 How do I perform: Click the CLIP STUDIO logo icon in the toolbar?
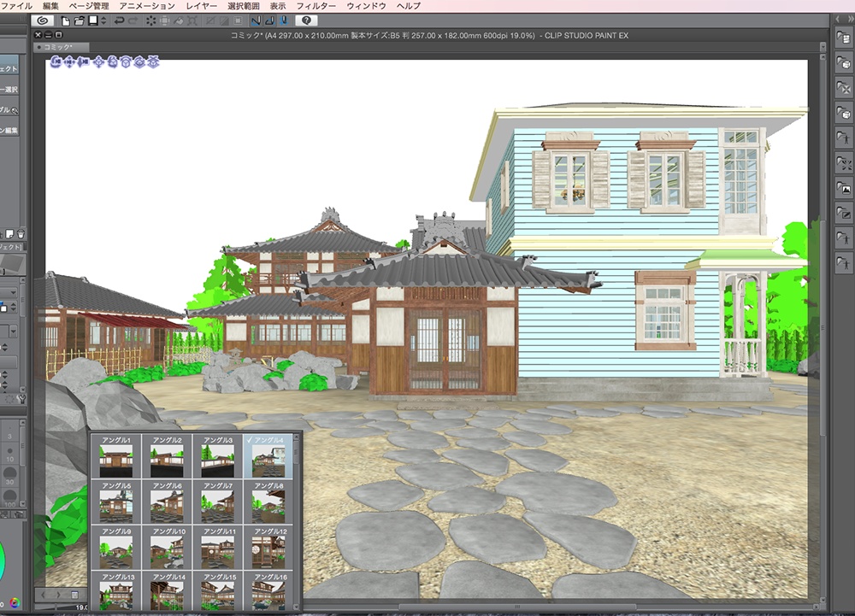[42, 21]
